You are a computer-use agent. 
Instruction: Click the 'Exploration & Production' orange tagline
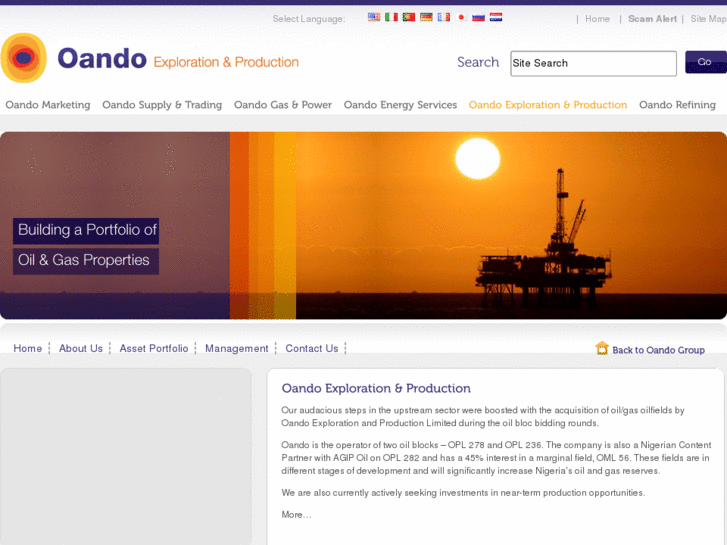[226, 62]
